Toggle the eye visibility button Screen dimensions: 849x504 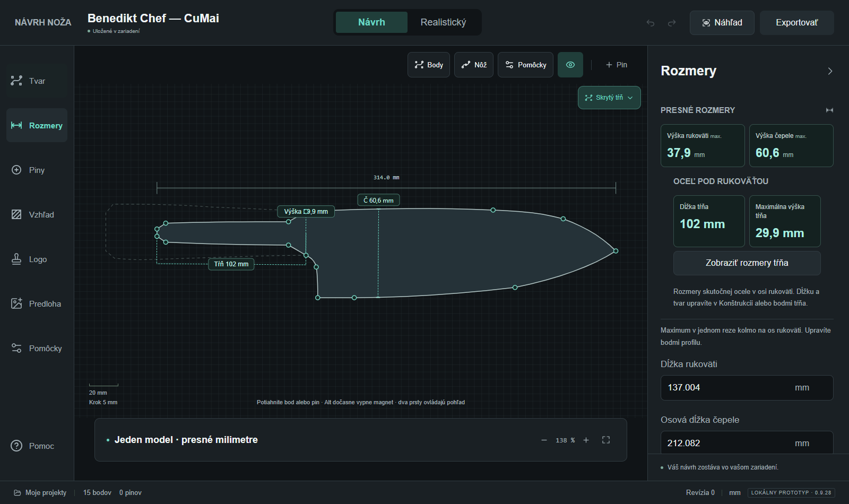pos(570,65)
